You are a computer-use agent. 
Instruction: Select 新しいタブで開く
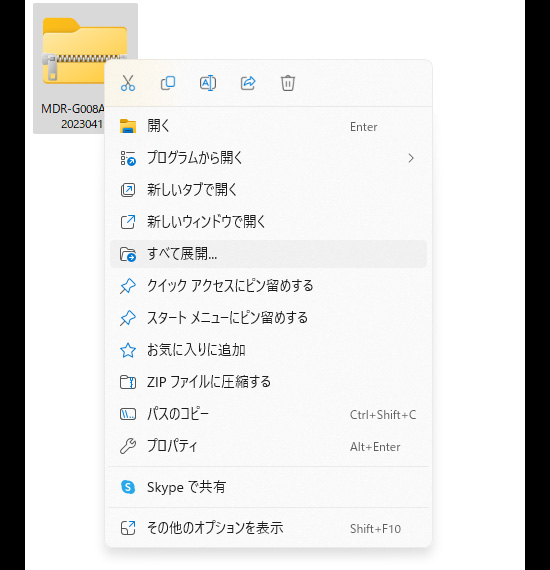tap(268, 190)
